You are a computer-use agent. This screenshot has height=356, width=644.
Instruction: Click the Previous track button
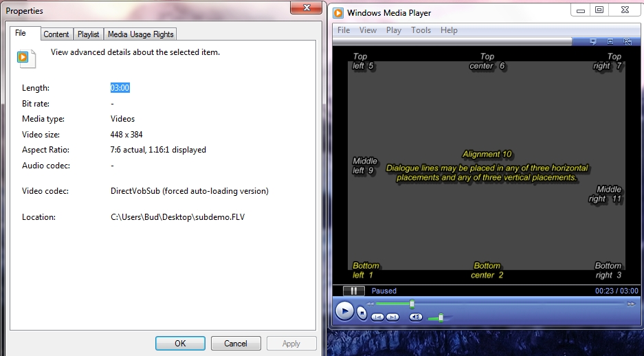pyautogui.click(x=377, y=317)
